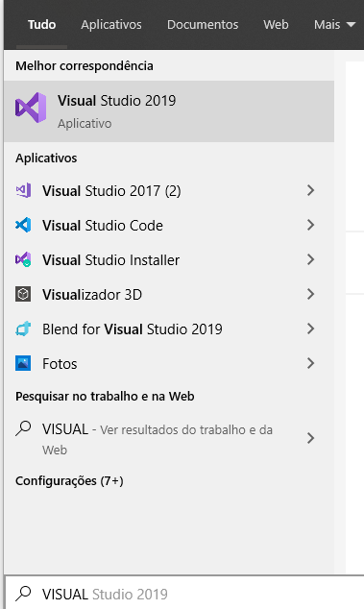The image size is (364, 609).
Task: Click the Visualizador 3D cube icon
Action: 23,294
